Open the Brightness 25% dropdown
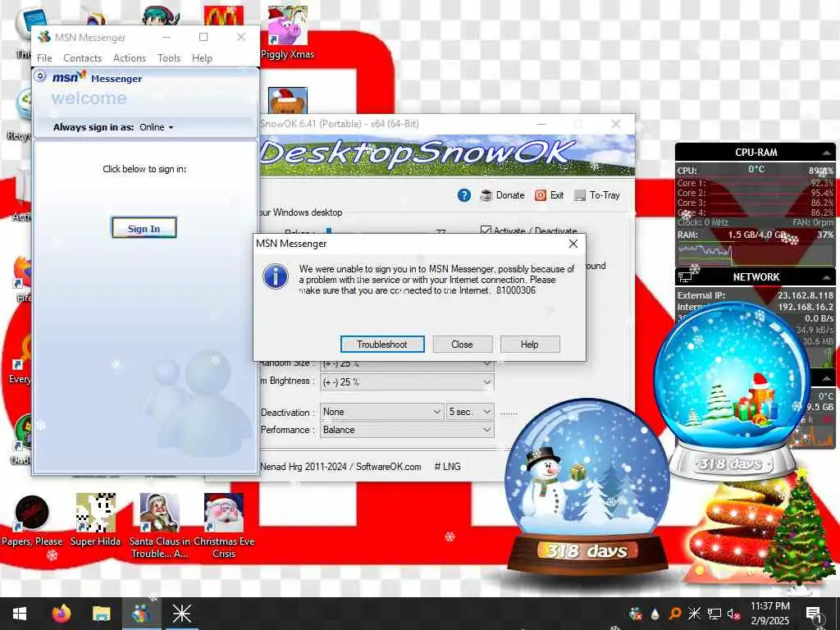Screen dimensions: 840x630 click(x=407, y=382)
